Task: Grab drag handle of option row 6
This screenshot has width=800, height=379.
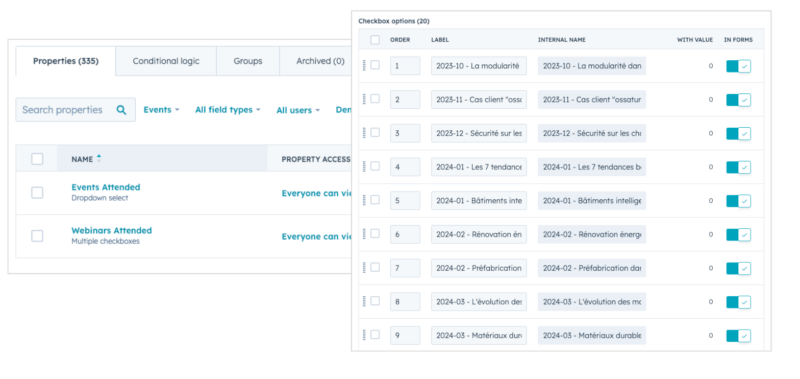Action: pyautogui.click(x=364, y=234)
